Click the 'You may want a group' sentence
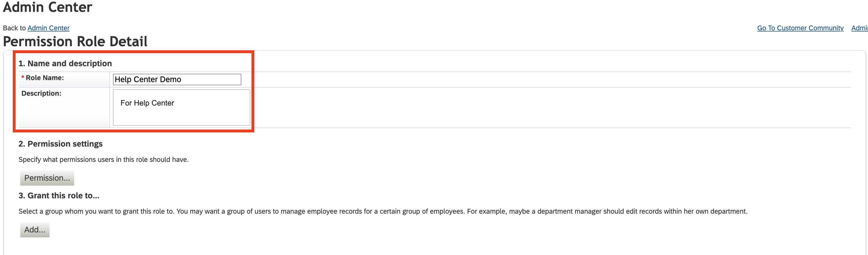The image size is (868, 255). (320, 211)
